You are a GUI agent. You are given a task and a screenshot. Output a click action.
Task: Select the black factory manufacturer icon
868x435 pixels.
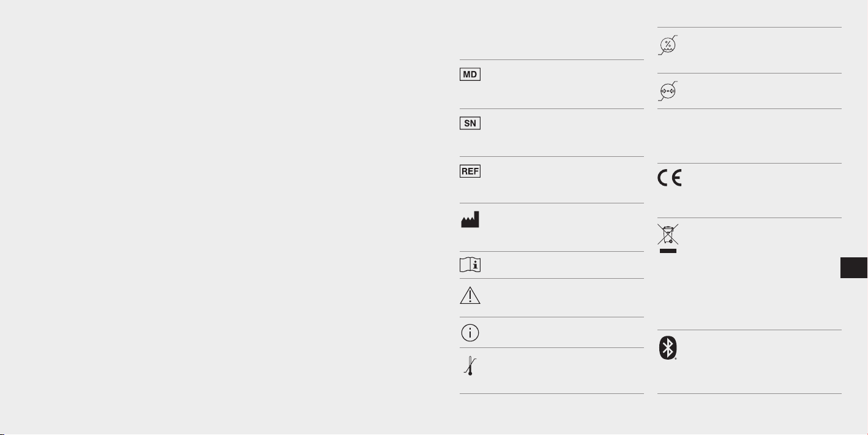click(470, 219)
